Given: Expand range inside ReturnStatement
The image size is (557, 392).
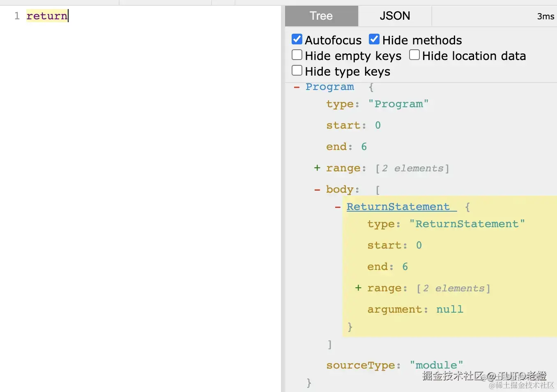Looking at the screenshot, I should coord(358,288).
